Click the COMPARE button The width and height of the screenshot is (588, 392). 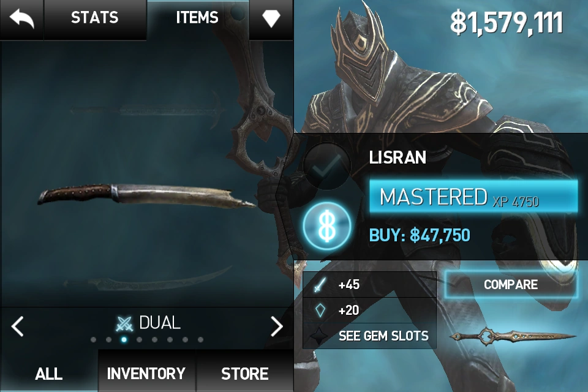[511, 285]
